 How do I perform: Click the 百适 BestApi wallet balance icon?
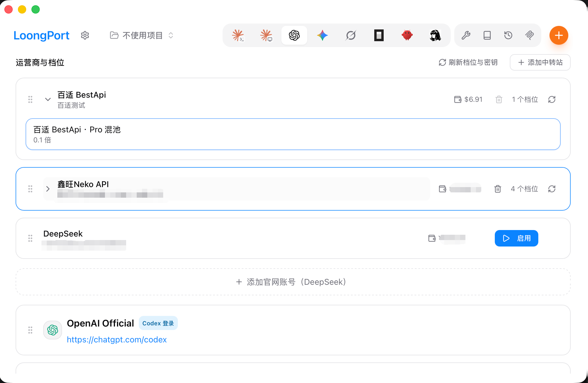(458, 99)
